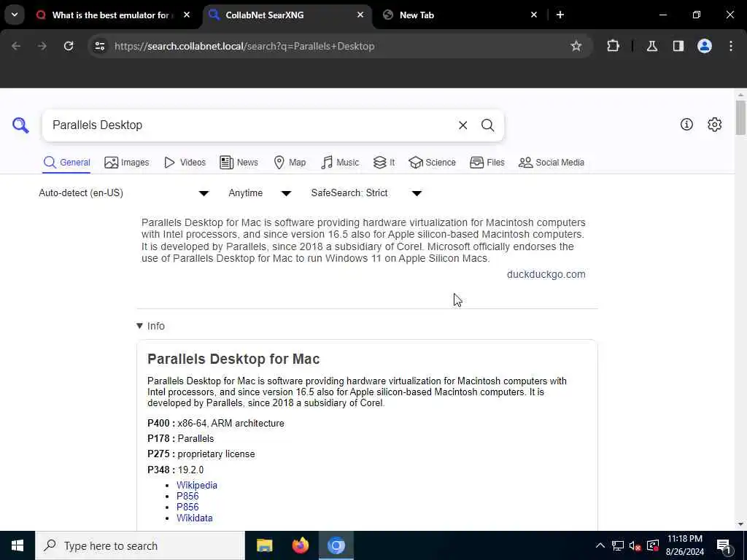The height and width of the screenshot is (560, 747).
Task: Click the SearXNG magnifier logo
Action: [20, 125]
